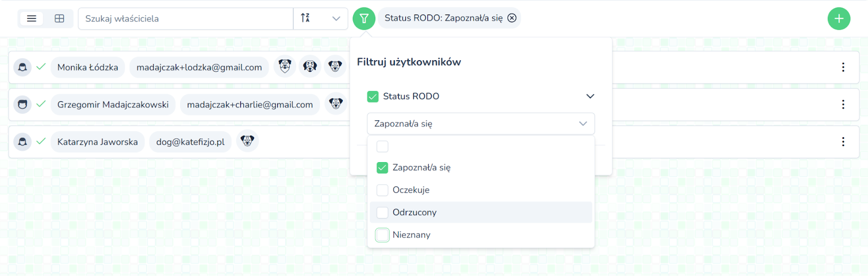Image resolution: width=868 pixels, height=276 pixels.
Task: Click Grzegomir Madajczakowski's avatar icon
Action: (22, 104)
